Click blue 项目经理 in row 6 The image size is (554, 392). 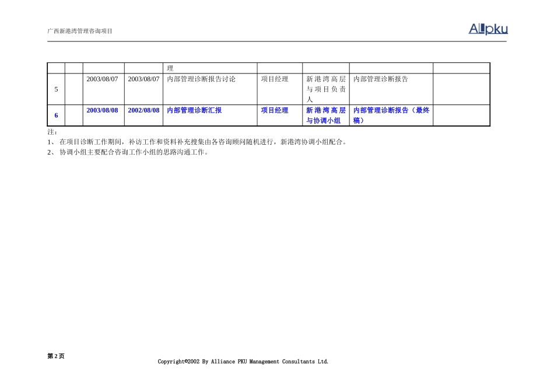point(275,110)
